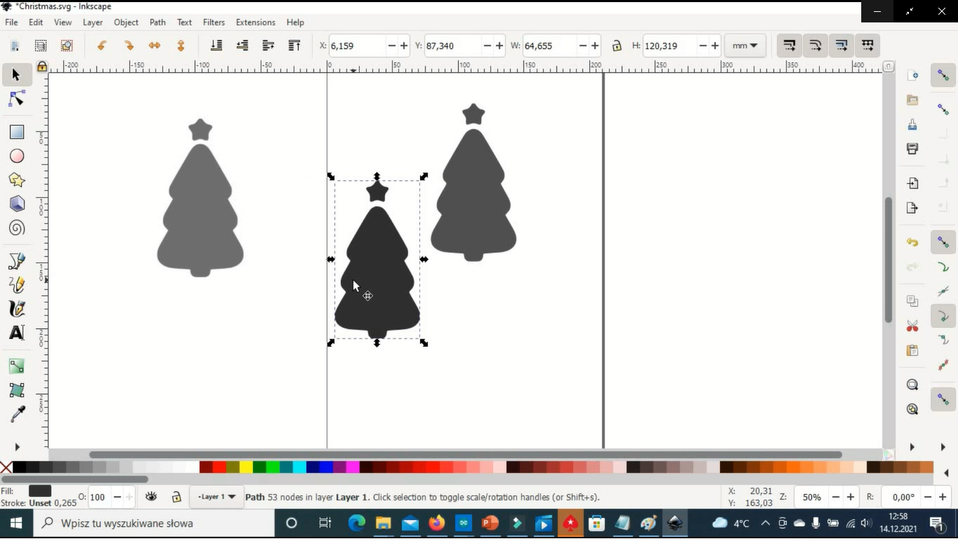Screen dimensions: 958x560
Task: Open Windows hidden tray icons chevron
Action: click(765, 524)
